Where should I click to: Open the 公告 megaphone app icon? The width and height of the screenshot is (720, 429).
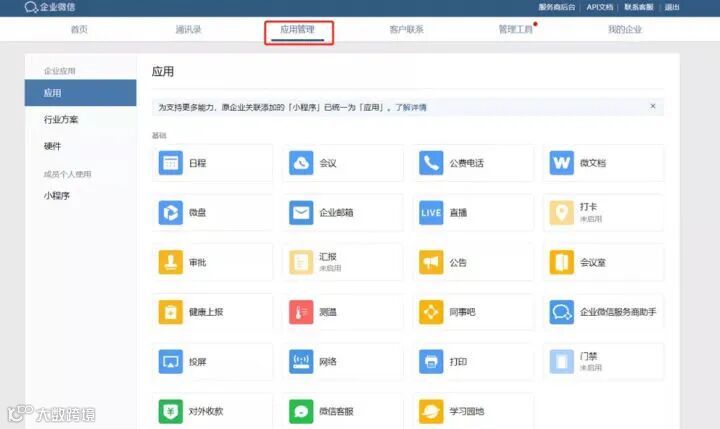[431, 262]
